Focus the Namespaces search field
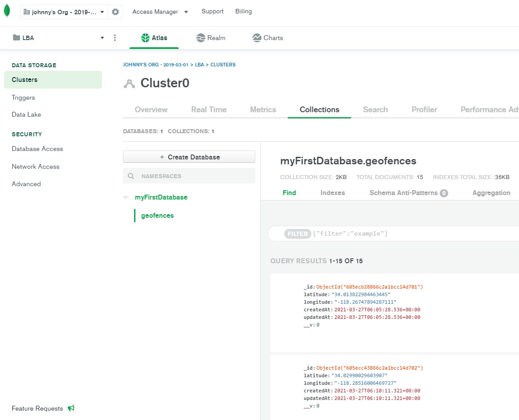519x420 pixels. (x=189, y=176)
